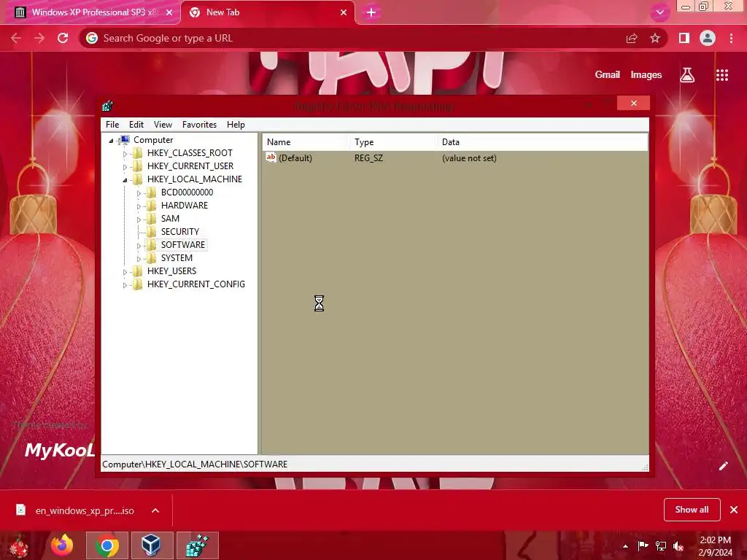Open a new Chrome tab
This screenshot has height=560, width=747.
[x=371, y=12]
